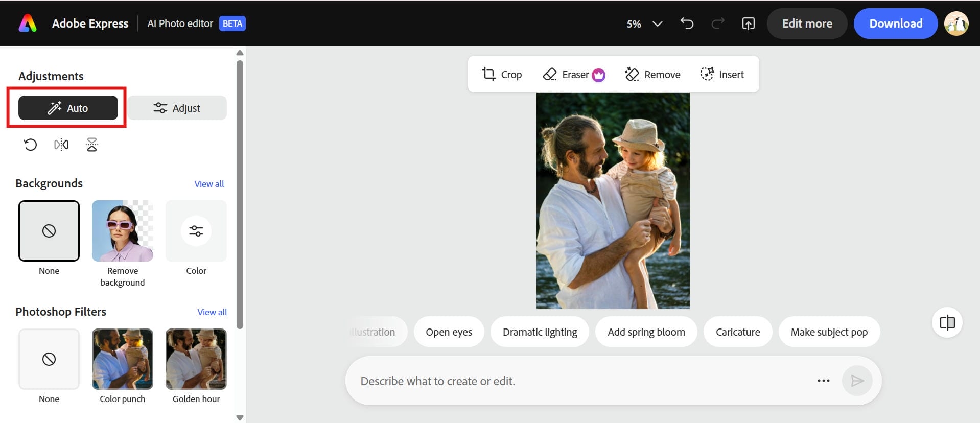Screen dimensions: 980x423
Task: Click the send prompt arrow button
Action: 857,381
